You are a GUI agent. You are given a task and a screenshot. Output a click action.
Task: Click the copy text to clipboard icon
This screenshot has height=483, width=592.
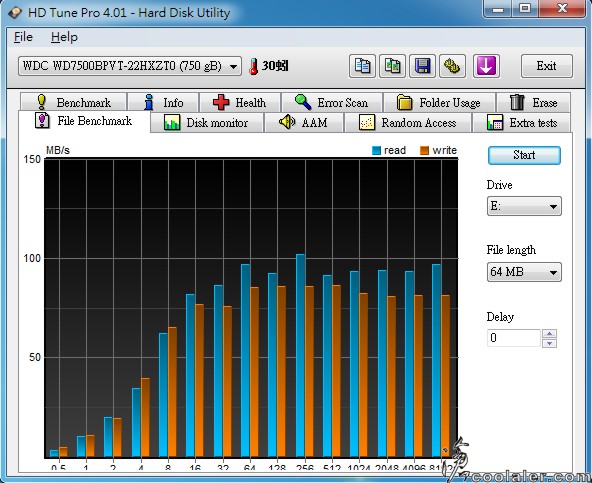(362, 66)
